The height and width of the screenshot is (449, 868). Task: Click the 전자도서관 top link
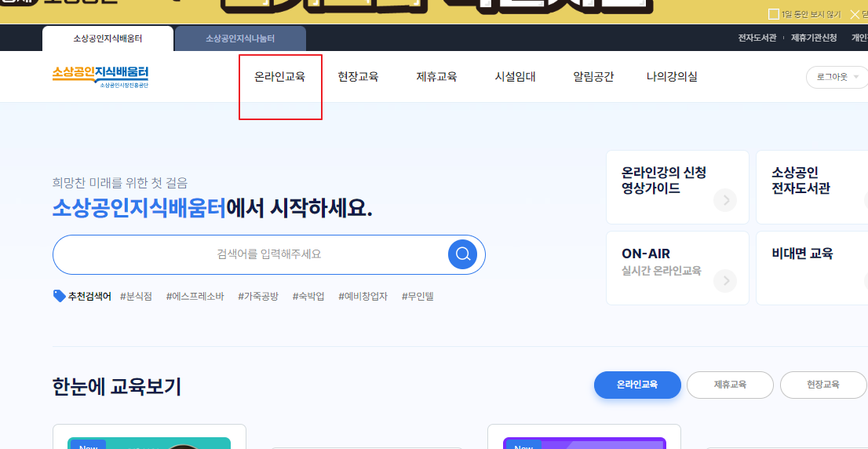757,38
